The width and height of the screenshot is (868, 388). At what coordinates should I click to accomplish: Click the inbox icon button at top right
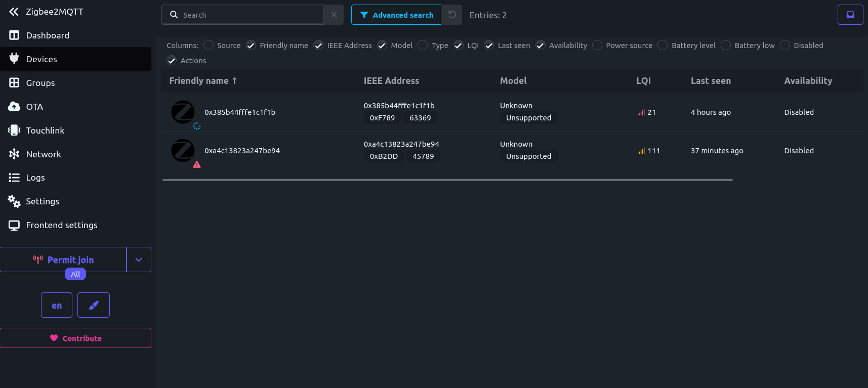coord(850,15)
